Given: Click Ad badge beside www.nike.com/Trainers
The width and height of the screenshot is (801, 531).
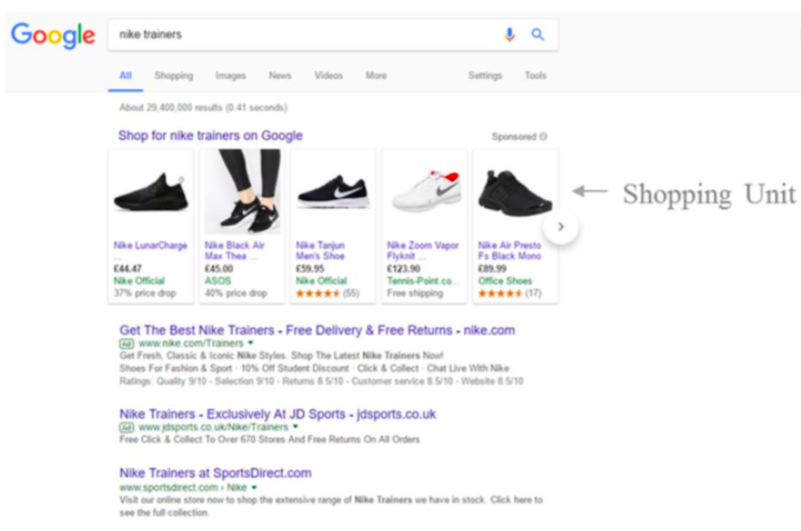Looking at the screenshot, I should pyautogui.click(x=127, y=343).
